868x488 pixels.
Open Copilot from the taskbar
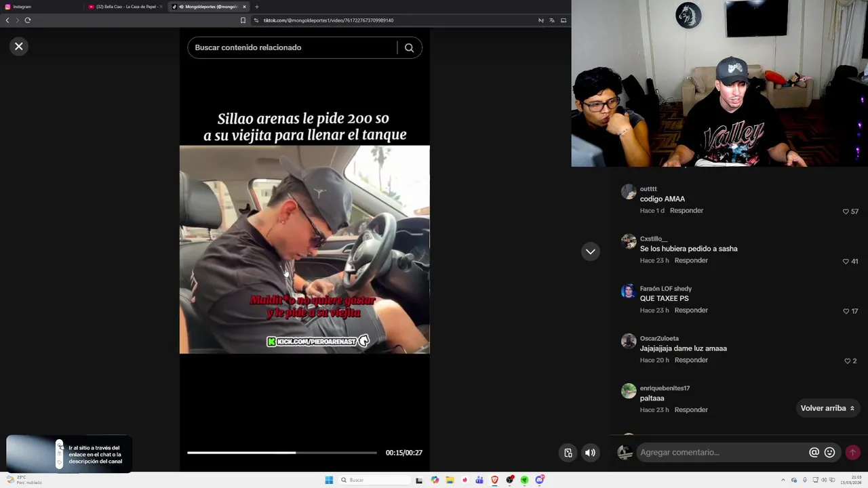[x=435, y=480]
